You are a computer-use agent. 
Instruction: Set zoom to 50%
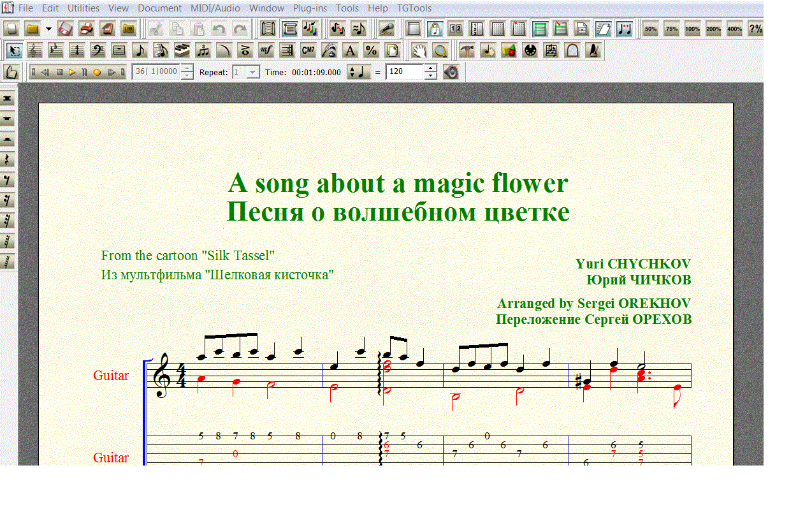[x=651, y=29]
